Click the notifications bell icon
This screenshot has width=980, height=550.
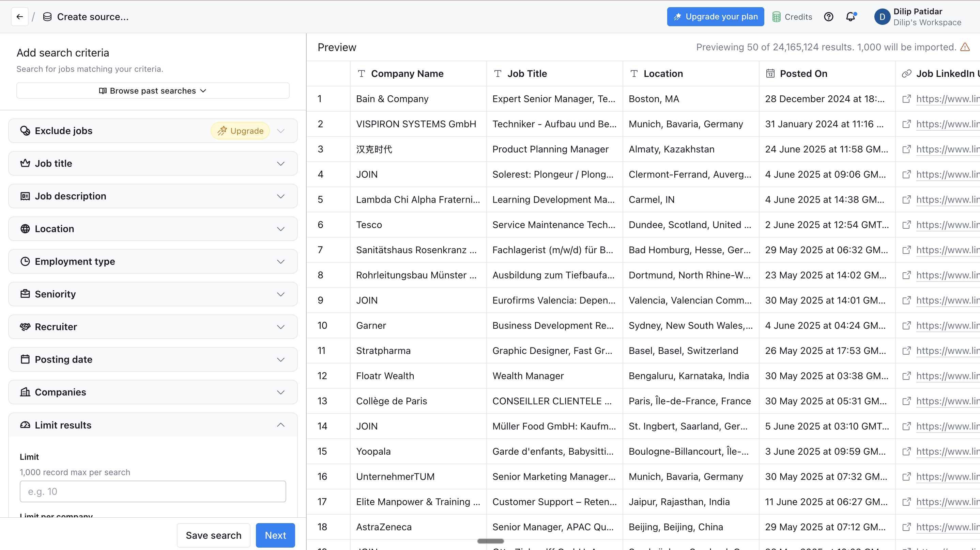pos(851,16)
